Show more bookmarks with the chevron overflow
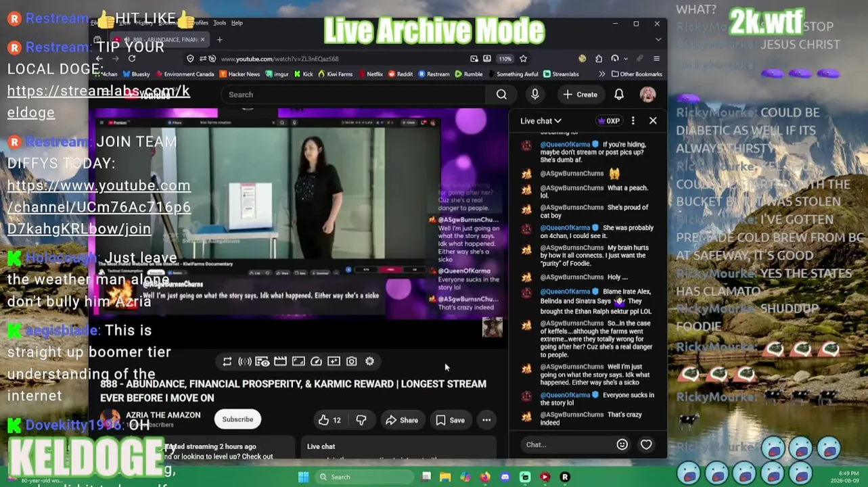Screen dimensions: 868x487 click(x=601, y=74)
